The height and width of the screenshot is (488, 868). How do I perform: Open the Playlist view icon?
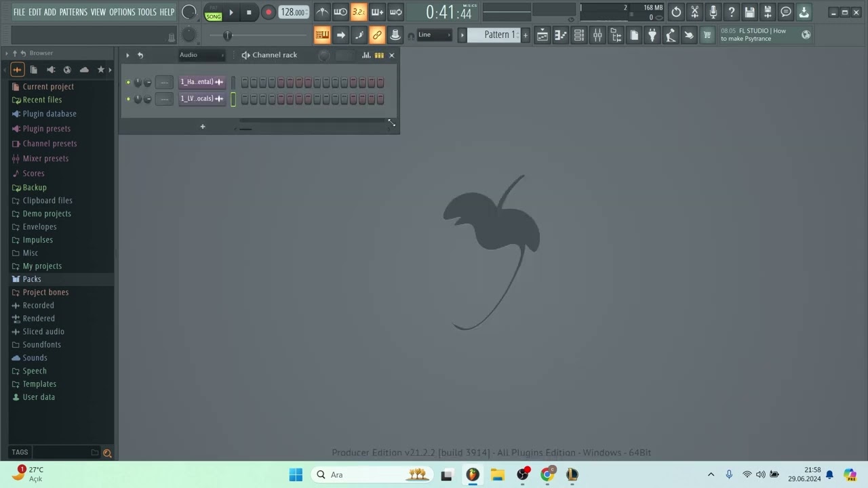[x=542, y=35]
